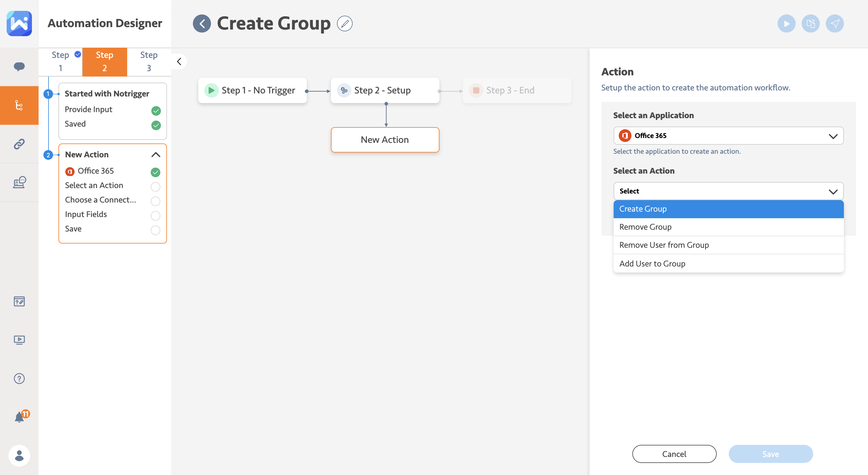Click the run play icon top right
Image resolution: width=868 pixels, height=475 pixels.
(x=786, y=24)
